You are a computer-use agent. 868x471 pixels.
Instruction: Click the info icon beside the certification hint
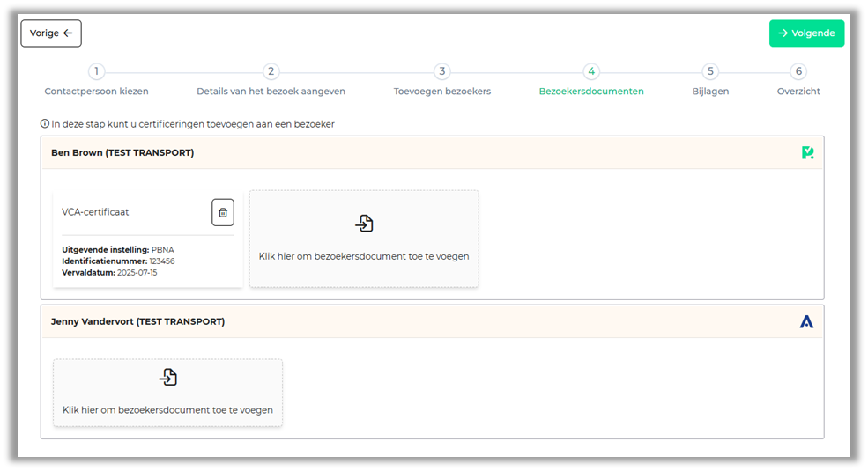[x=45, y=124]
